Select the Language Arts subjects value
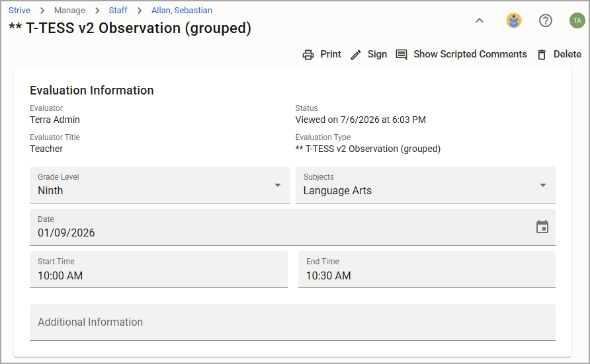 pyautogui.click(x=337, y=191)
